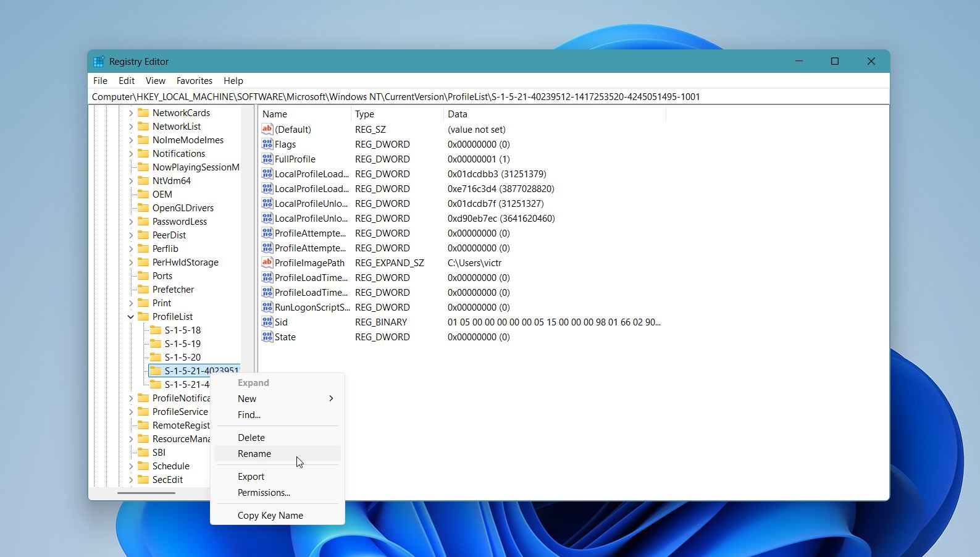Expand the PeerDist key
980x557 pixels.
coord(131,235)
